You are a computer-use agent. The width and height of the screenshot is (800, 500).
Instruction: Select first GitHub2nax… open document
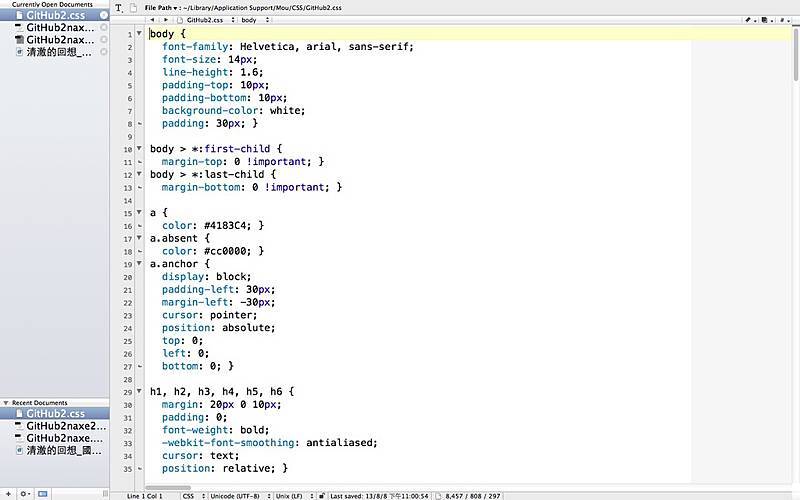55,28
